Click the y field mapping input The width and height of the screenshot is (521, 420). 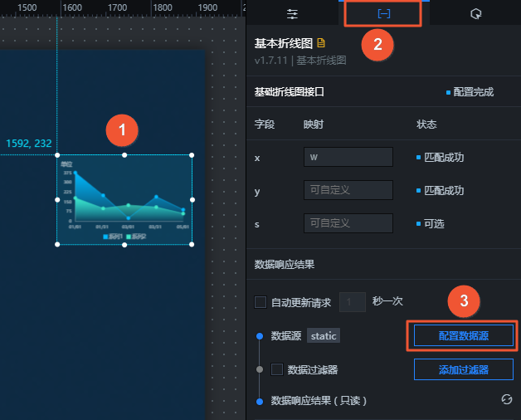pos(348,190)
